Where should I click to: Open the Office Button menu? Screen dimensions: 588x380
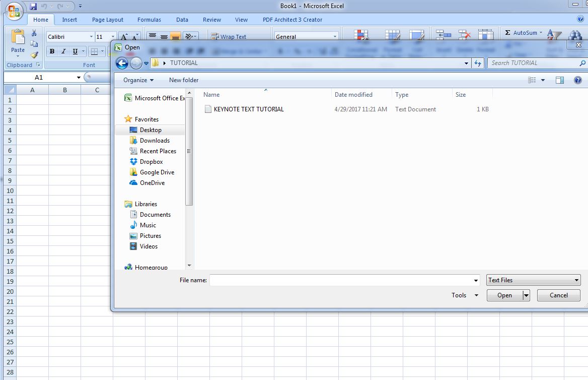click(14, 11)
